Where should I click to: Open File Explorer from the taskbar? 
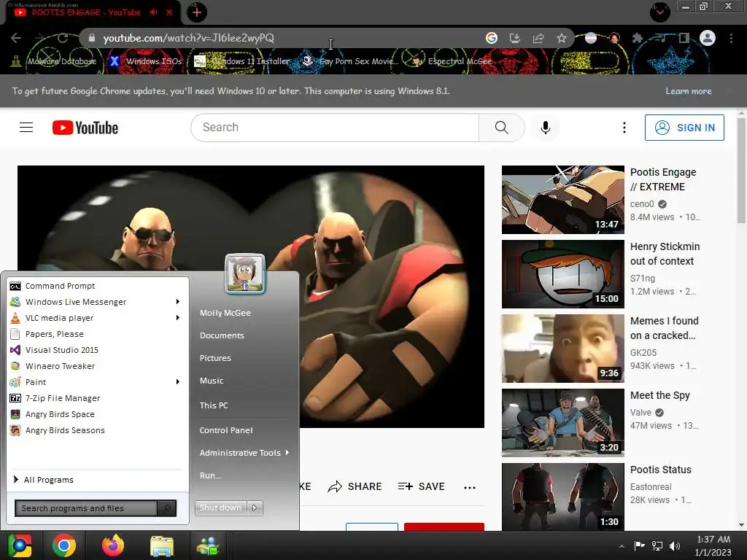(162, 545)
